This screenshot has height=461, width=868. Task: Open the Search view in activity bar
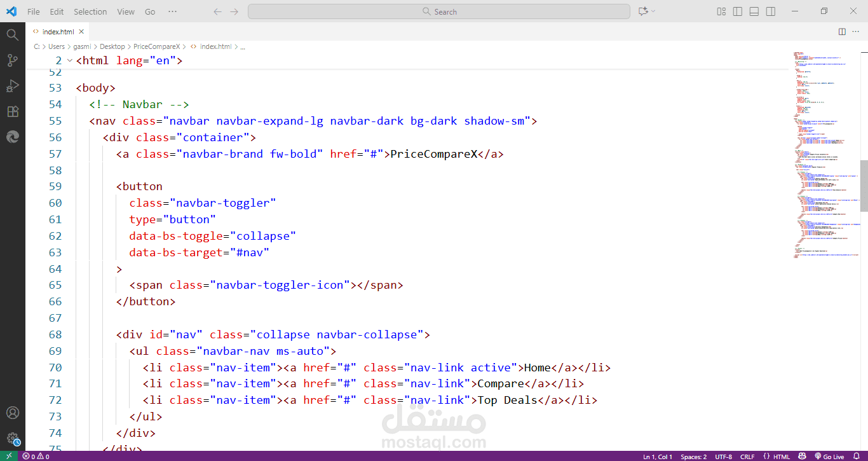click(12, 34)
